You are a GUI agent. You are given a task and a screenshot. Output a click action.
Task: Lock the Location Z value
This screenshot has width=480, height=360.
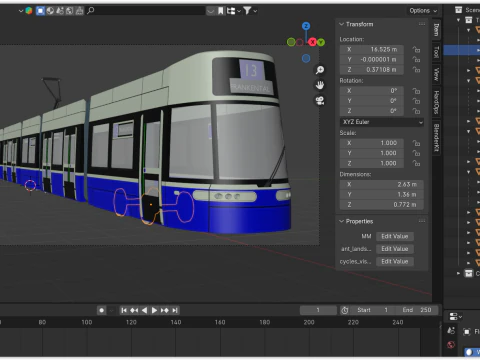point(416,70)
